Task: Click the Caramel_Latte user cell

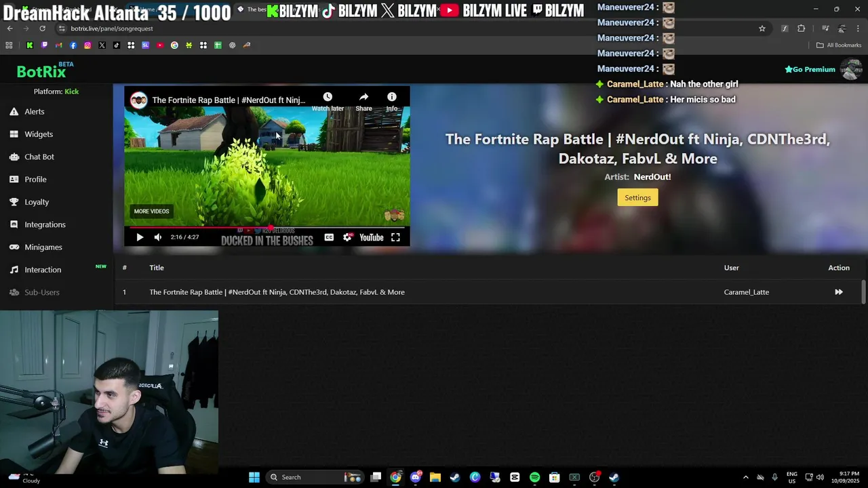Action: [746, 292]
